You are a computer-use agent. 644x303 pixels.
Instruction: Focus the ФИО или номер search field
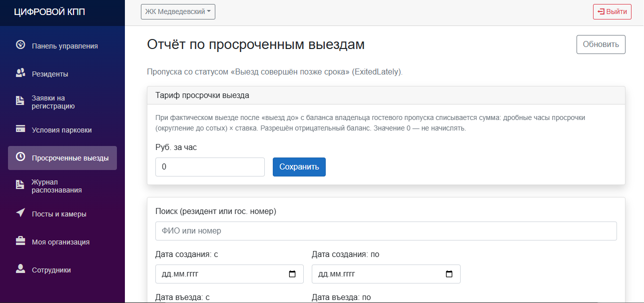pyautogui.click(x=385, y=230)
